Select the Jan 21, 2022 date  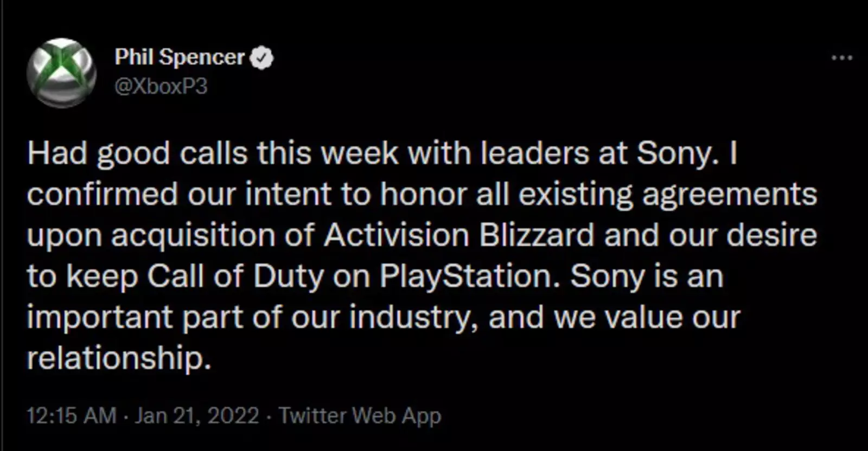pyautogui.click(x=197, y=416)
